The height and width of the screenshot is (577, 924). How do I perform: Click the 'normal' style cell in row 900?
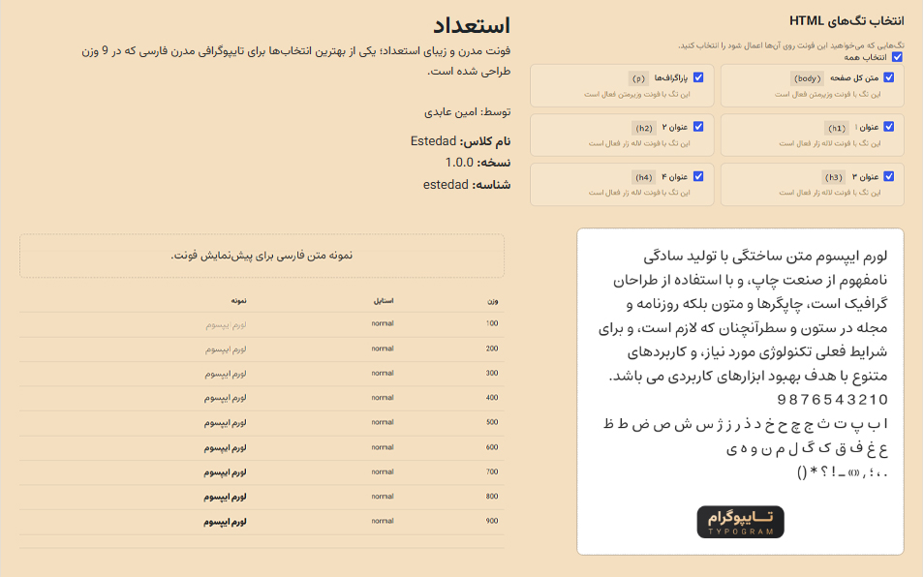coord(383,521)
